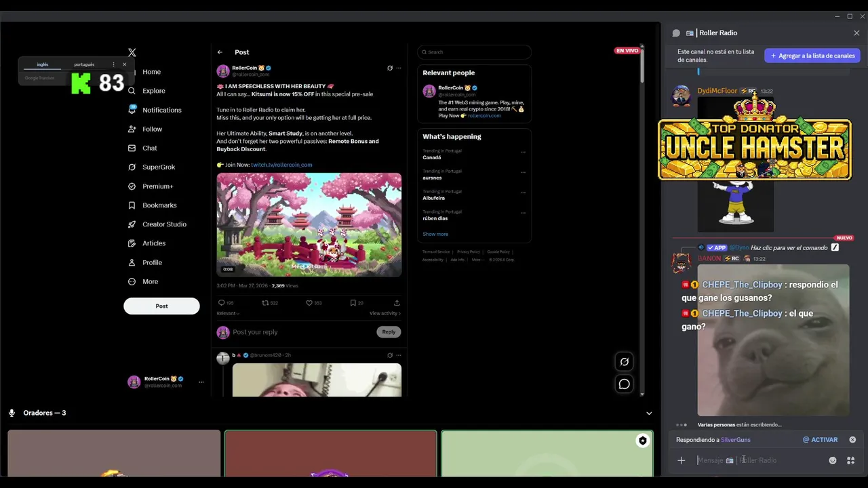Open the X logo home icon

[x=132, y=52]
